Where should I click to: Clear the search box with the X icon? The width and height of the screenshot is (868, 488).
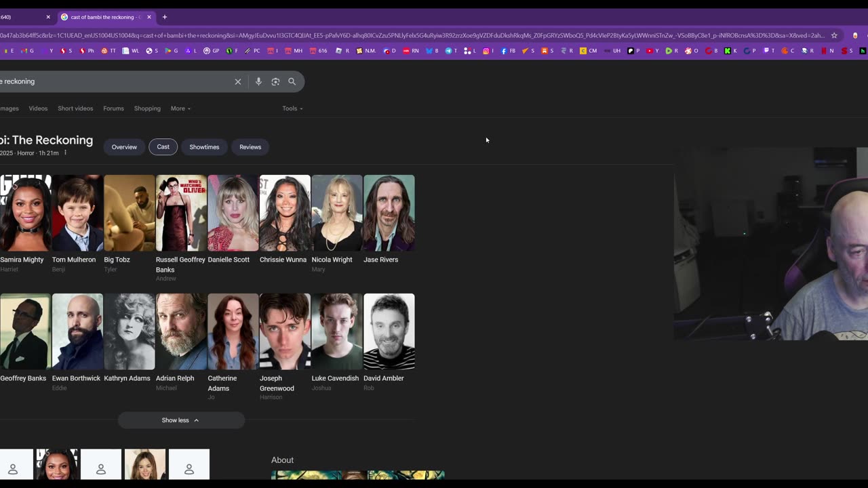[x=238, y=81]
